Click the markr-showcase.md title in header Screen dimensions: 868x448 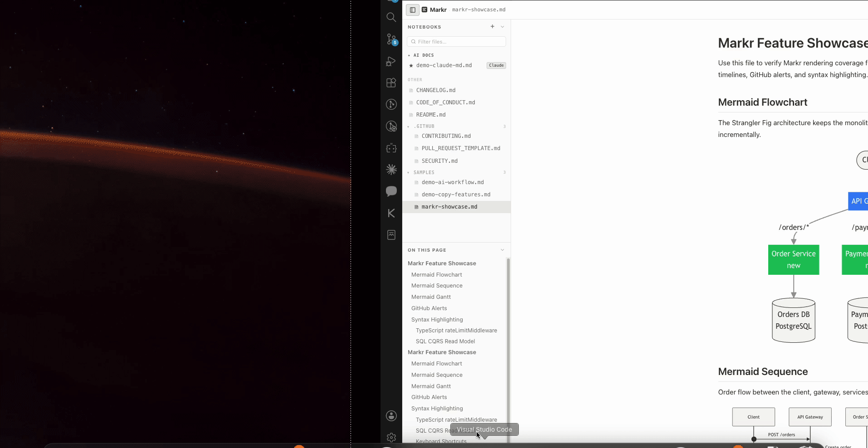click(478, 10)
